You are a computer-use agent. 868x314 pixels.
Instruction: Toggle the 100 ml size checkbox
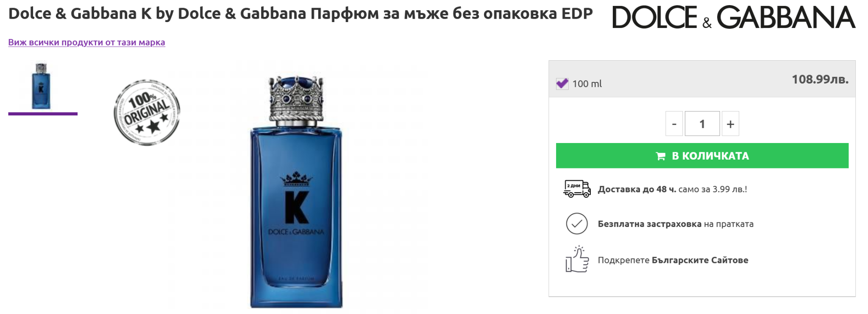[x=562, y=84]
